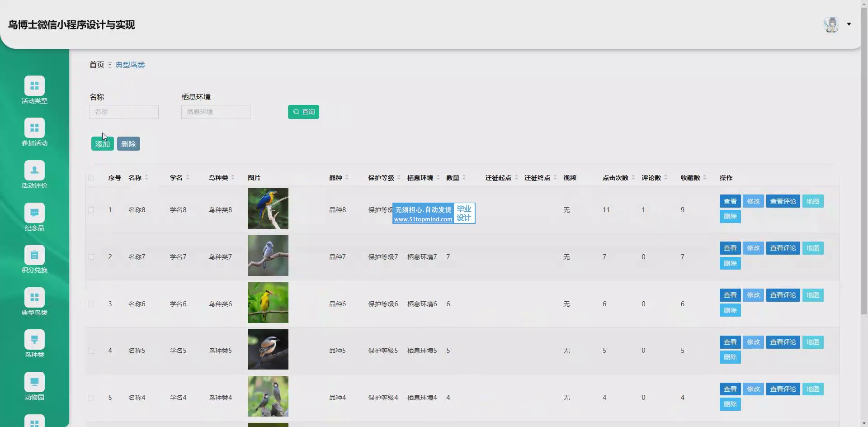Screen dimensions: 868x427
Task: Click the user avatar in header
Action: pos(831,24)
